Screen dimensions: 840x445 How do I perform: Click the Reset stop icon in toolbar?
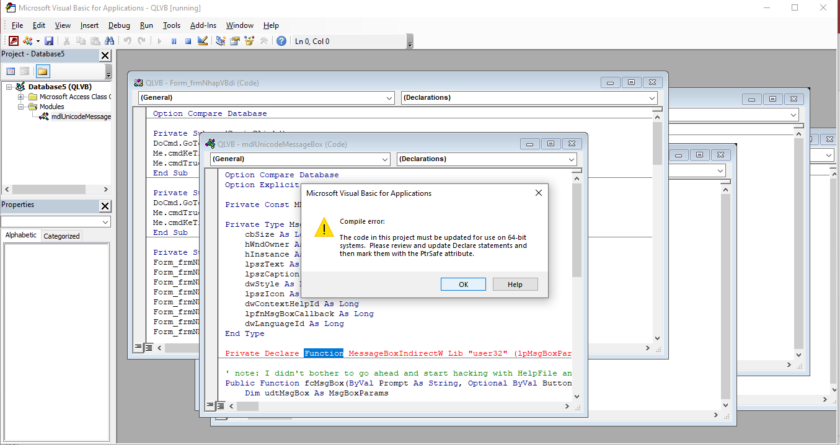click(x=188, y=41)
